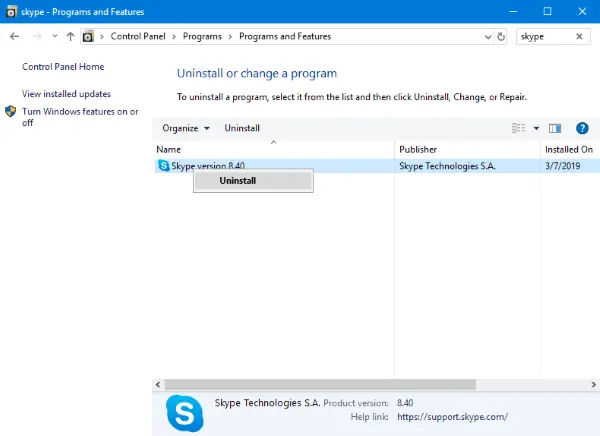The height and width of the screenshot is (436, 600).
Task: Maximize the Programs and Features window
Action: pos(548,11)
